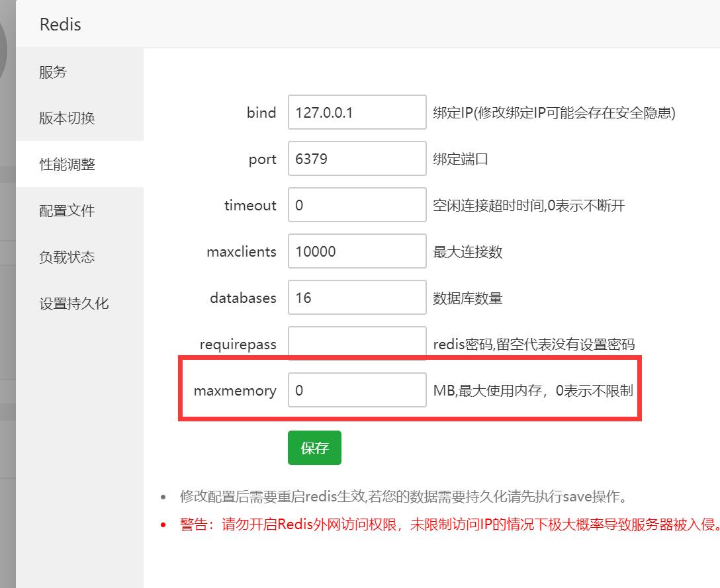The image size is (720, 588).
Task: Click the timeout field label
Action: pos(250,205)
